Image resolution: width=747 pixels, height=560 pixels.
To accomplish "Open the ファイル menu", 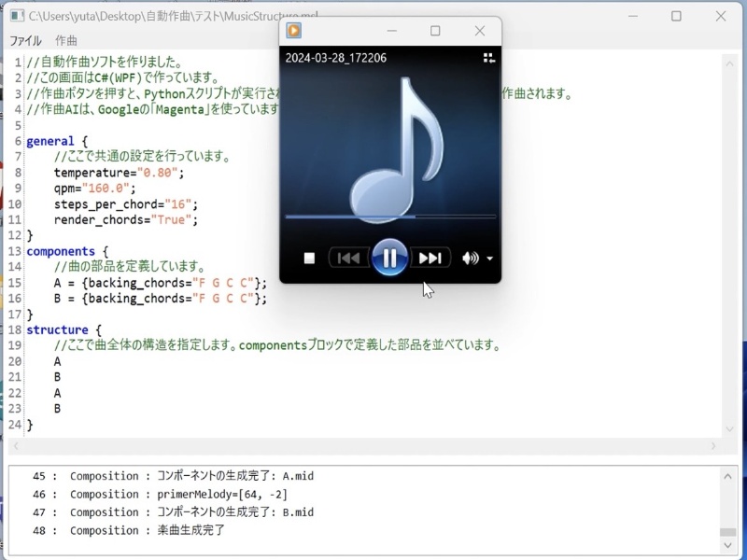I will coord(26,40).
